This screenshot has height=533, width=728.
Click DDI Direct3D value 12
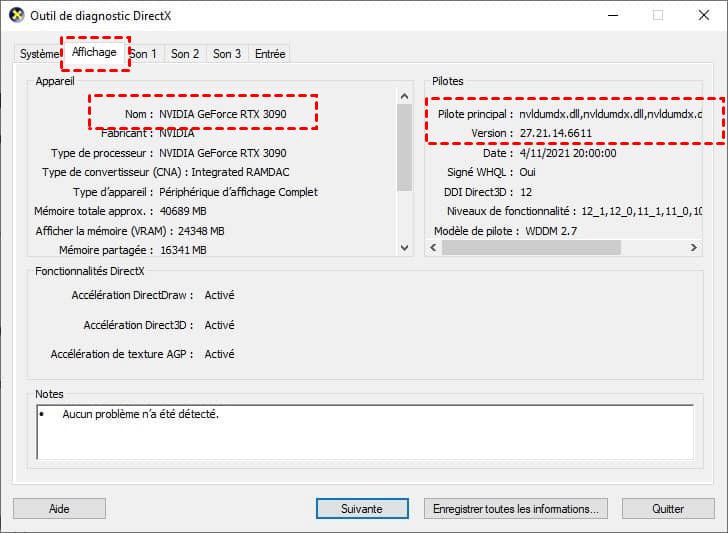coord(526,192)
